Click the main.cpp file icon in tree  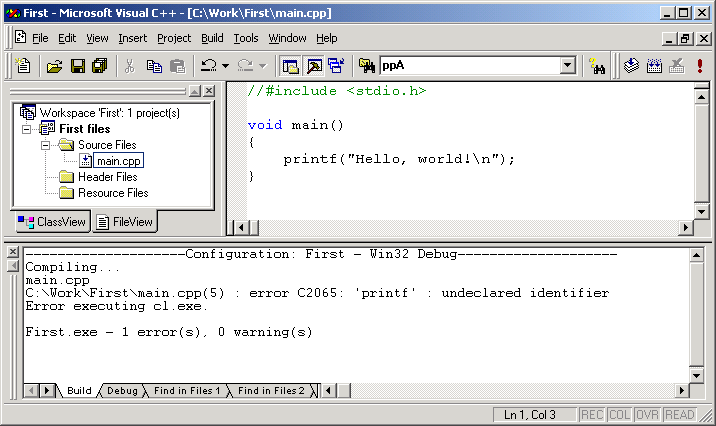pyautogui.click(x=85, y=161)
